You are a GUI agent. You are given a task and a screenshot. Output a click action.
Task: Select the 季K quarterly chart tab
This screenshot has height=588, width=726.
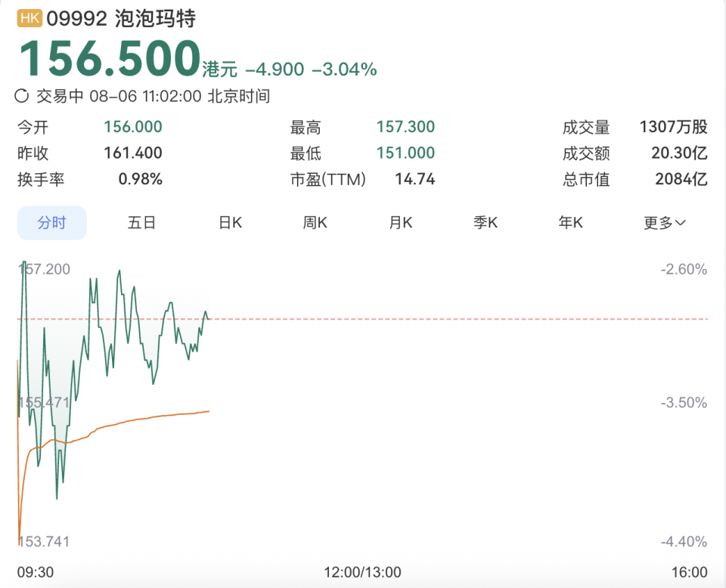[x=486, y=223]
